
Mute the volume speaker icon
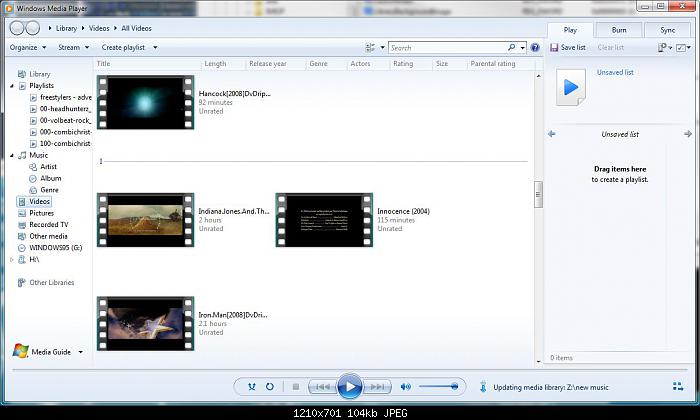coord(405,387)
